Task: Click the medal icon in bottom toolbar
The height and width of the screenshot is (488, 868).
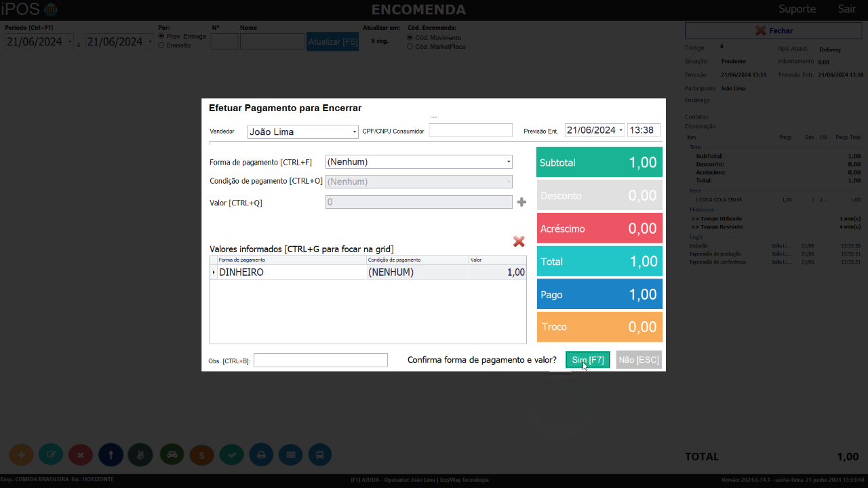Action: pos(140,455)
